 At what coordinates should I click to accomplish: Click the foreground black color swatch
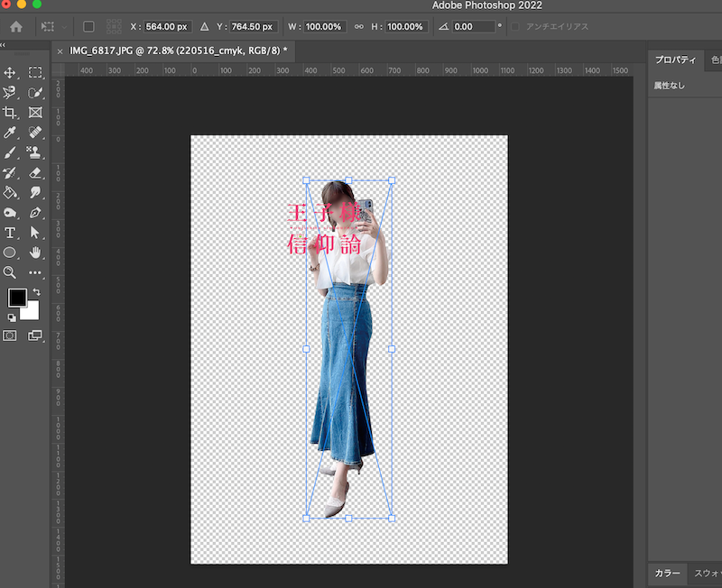(x=17, y=298)
